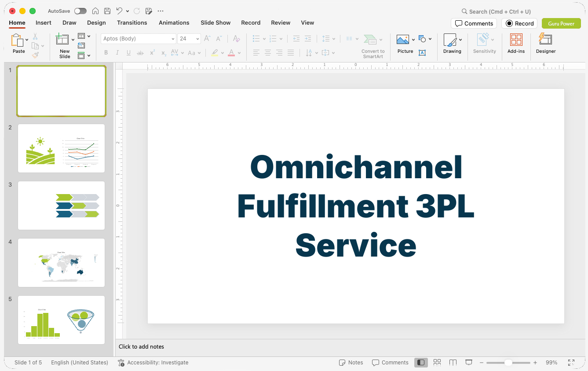This screenshot has height=371, width=588.
Task: Save the presentation with floppy disk icon
Action: tap(107, 11)
